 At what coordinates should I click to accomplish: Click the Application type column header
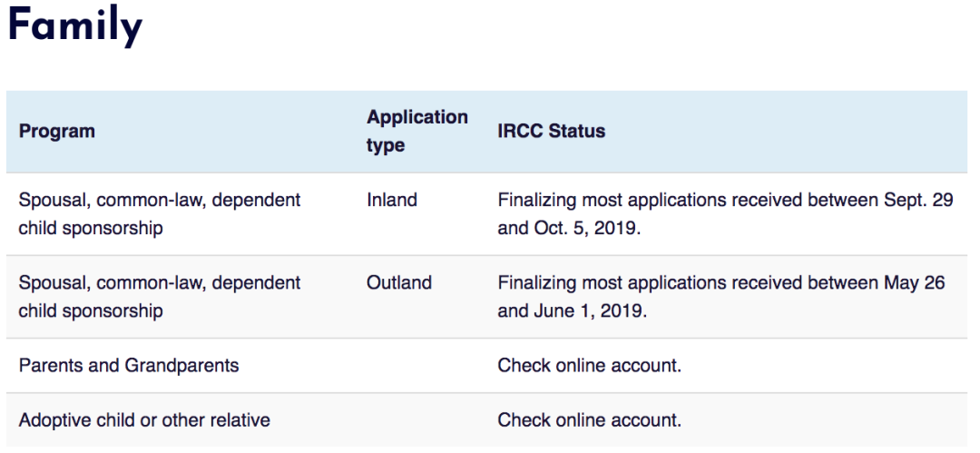pos(416,132)
